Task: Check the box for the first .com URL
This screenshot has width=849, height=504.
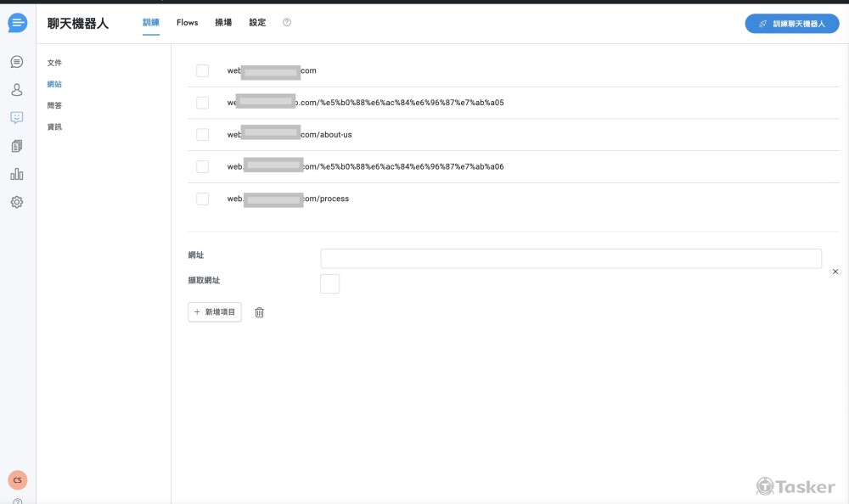Action: pyautogui.click(x=203, y=70)
